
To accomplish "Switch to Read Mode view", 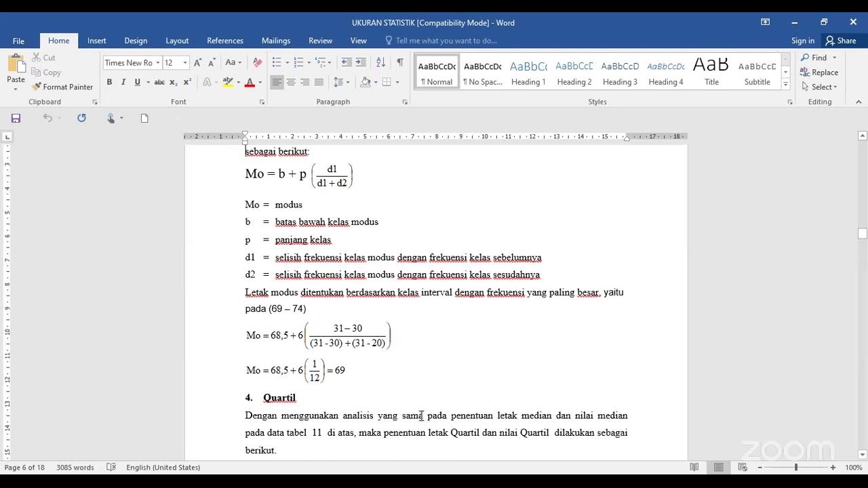I will pyautogui.click(x=694, y=468).
